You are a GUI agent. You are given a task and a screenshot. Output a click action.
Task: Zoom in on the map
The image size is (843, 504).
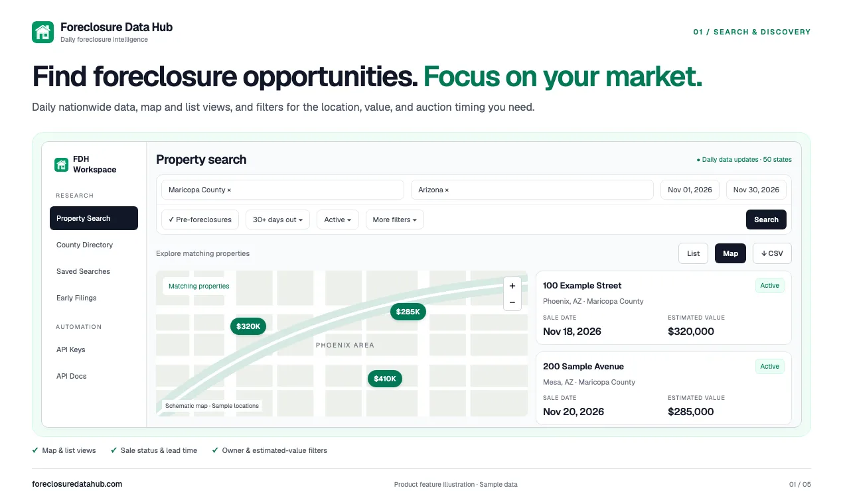point(512,286)
